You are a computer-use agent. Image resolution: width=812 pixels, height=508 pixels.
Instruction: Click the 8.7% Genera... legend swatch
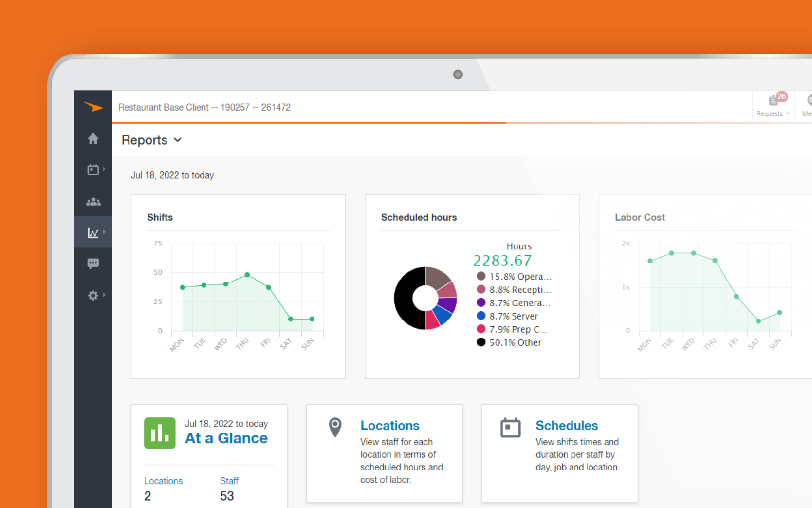481,302
